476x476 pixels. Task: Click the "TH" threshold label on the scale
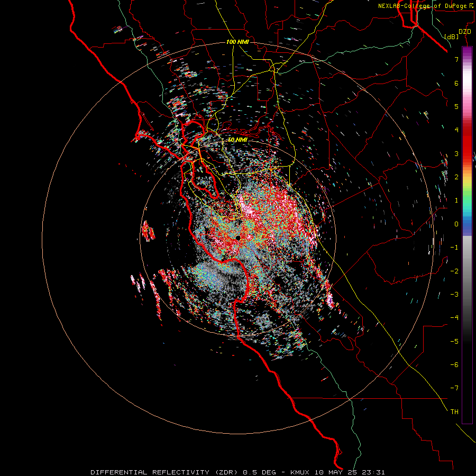(x=454, y=412)
